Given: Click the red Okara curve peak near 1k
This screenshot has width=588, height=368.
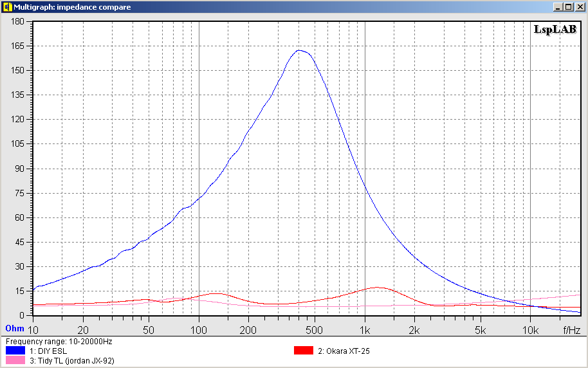Looking at the screenshot, I should (377, 288).
